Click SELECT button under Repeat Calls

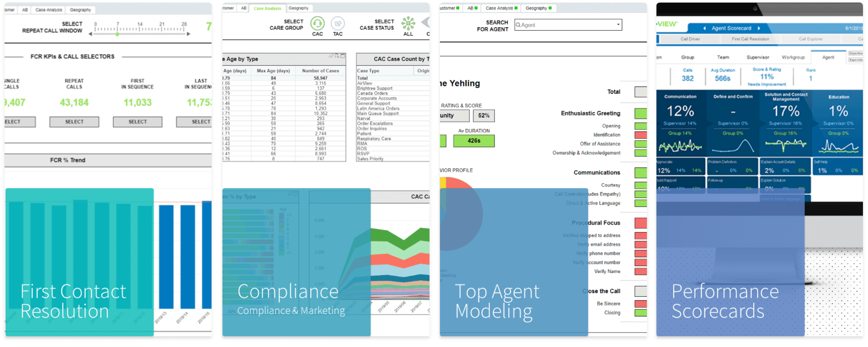click(x=74, y=122)
